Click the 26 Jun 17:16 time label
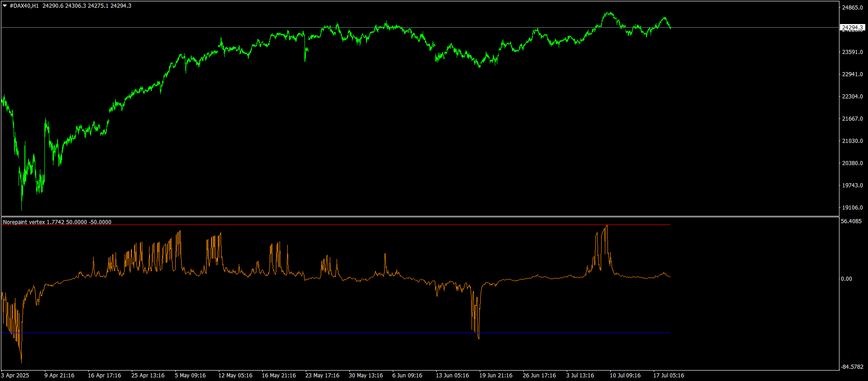The height and width of the screenshot is (381, 868). tap(539, 376)
